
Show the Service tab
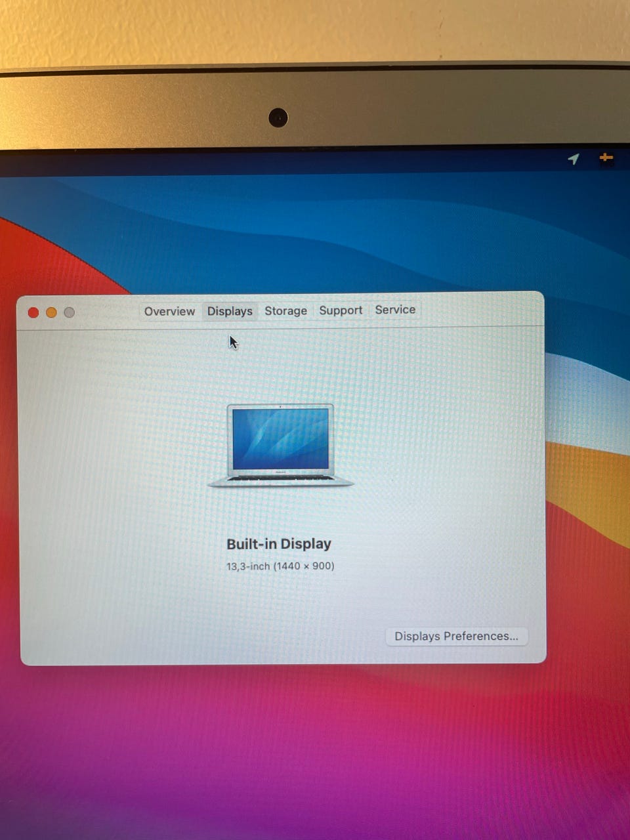[x=395, y=310]
